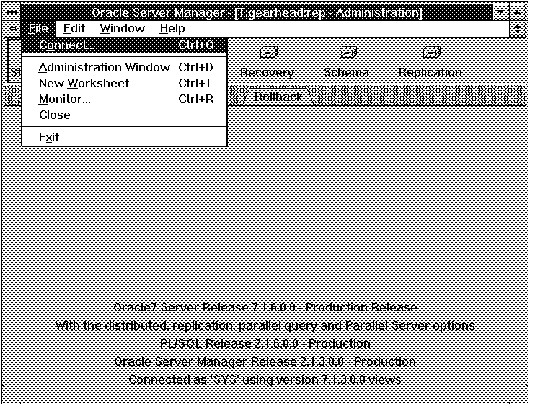
Task: Select the Schema label
Action: tap(346, 73)
